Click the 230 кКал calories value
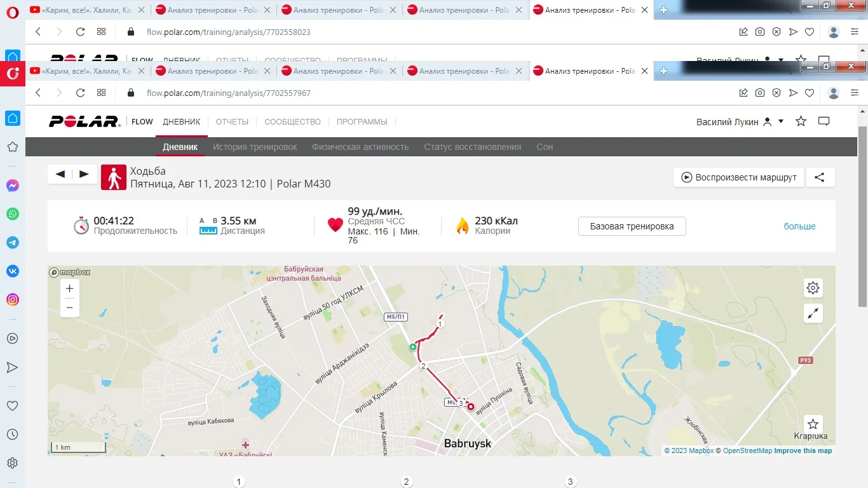 496,221
